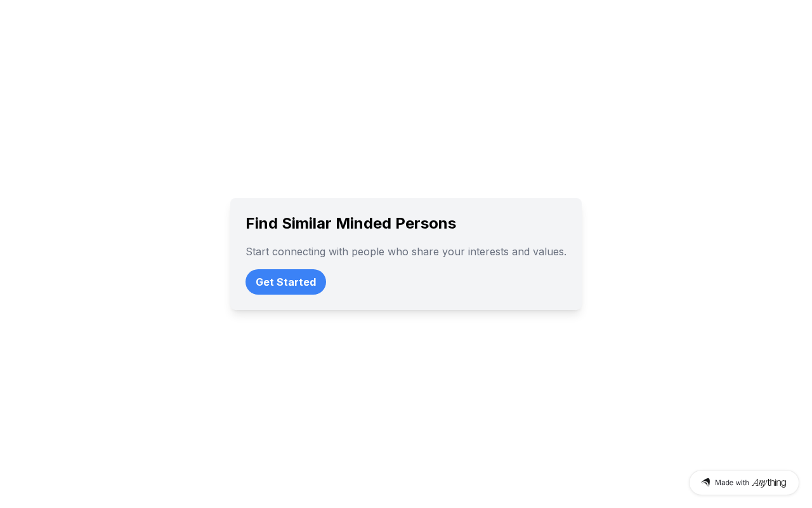Click the word 'Start' in the description

coord(257,251)
